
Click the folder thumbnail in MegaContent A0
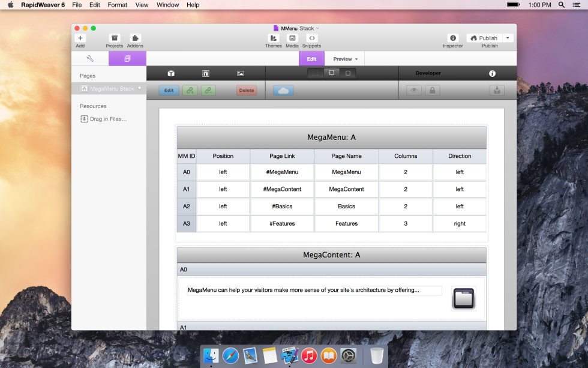[464, 298]
